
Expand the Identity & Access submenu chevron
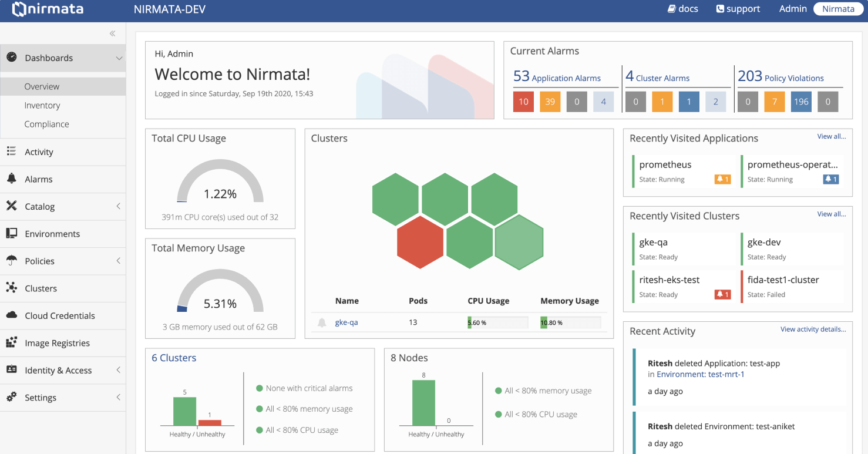pos(119,370)
